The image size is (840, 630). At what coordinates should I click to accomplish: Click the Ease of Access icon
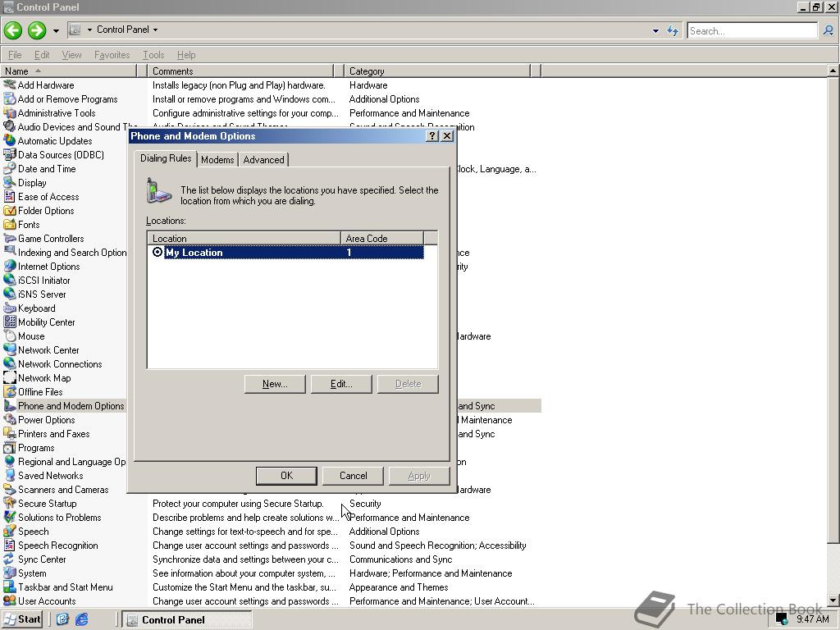pos(10,196)
